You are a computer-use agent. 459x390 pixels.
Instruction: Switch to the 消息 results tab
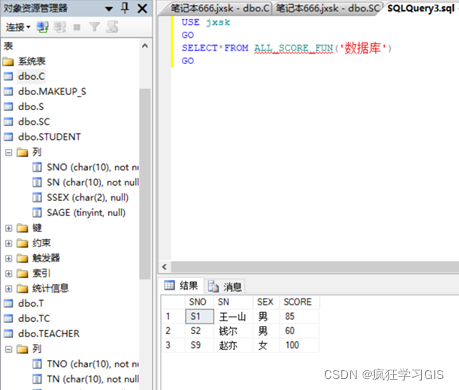coord(225,286)
